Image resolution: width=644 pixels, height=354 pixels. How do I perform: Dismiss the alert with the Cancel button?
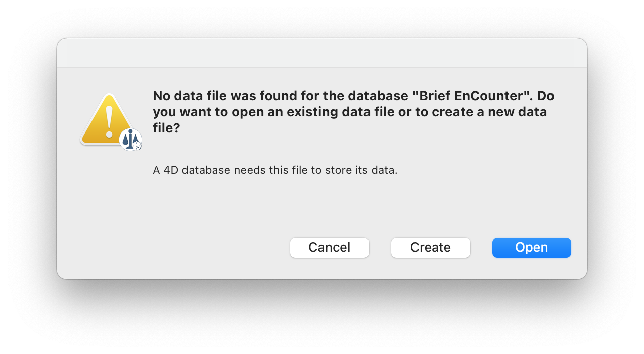(x=329, y=248)
